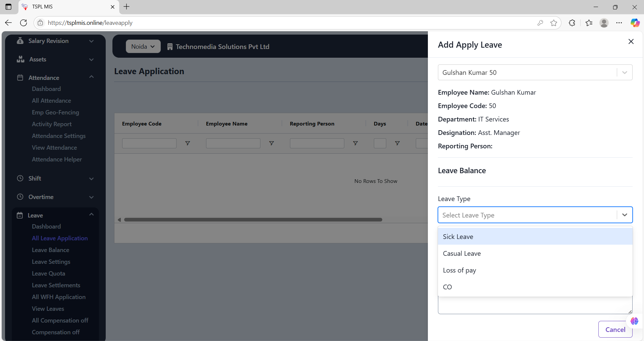Open Emp Geo-Fencing page
The image size is (644, 341).
coord(55,112)
